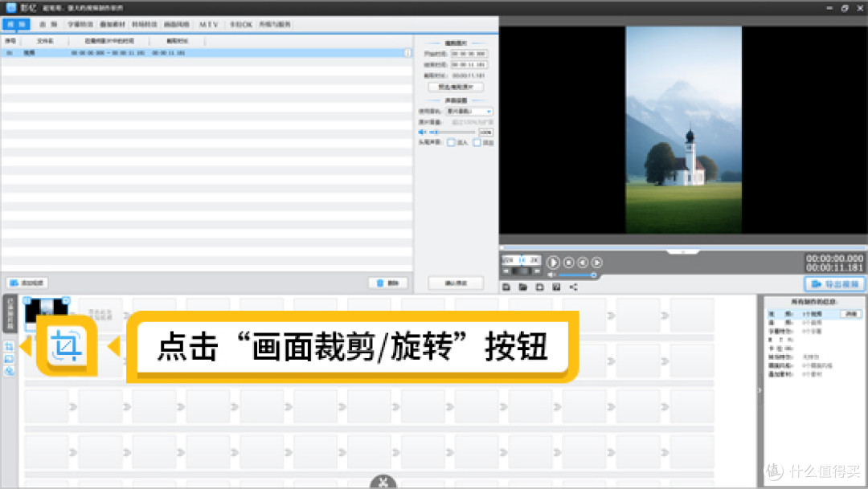868x489 pixels.
Task: Select the 字幕特效 row in the info panel
Action: tap(813, 332)
